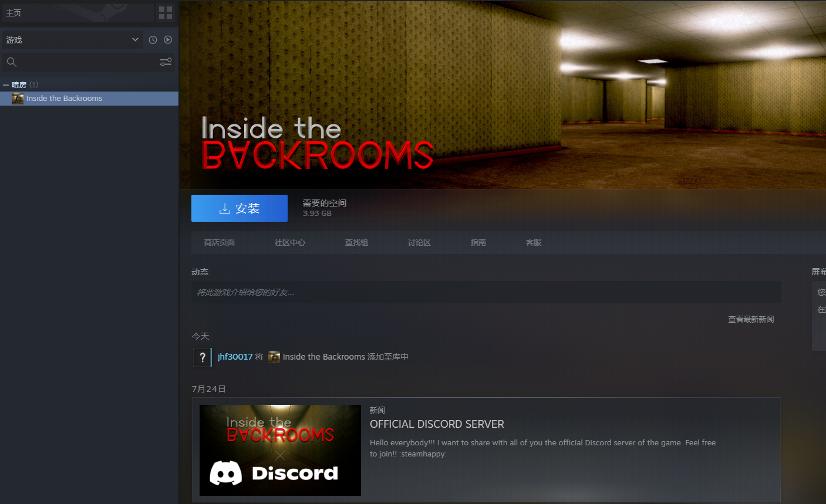Click the 新闻 label above the headline
This screenshot has width=826, height=504.
click(x=377, y=410)
